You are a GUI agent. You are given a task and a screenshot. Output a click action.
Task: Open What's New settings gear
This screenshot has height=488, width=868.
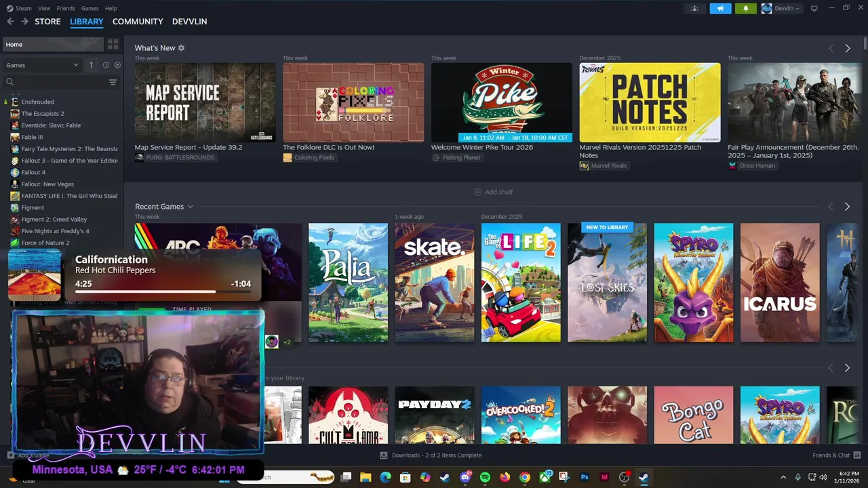[181, 48]
